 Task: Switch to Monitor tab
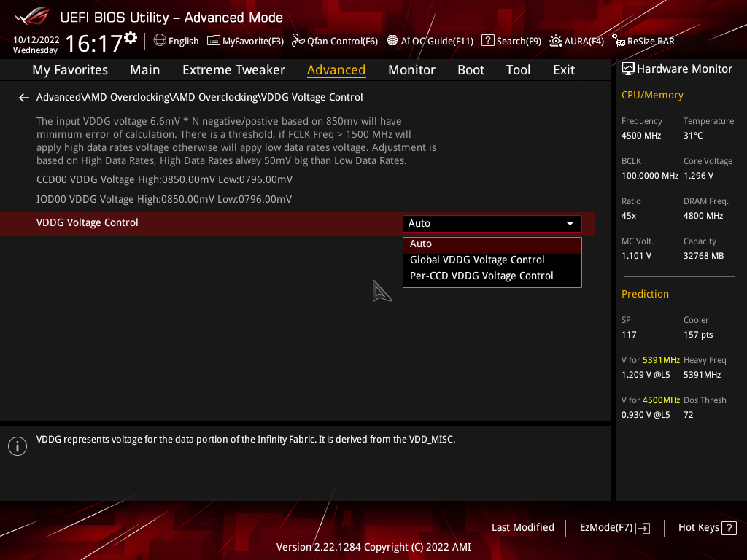coord(411,70)
